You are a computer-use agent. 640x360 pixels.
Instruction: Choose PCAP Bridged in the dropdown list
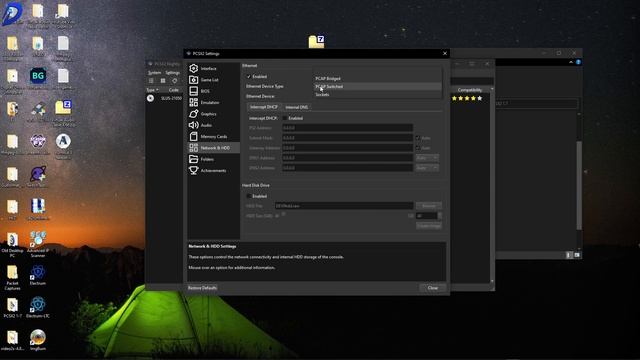coord(378,78)
